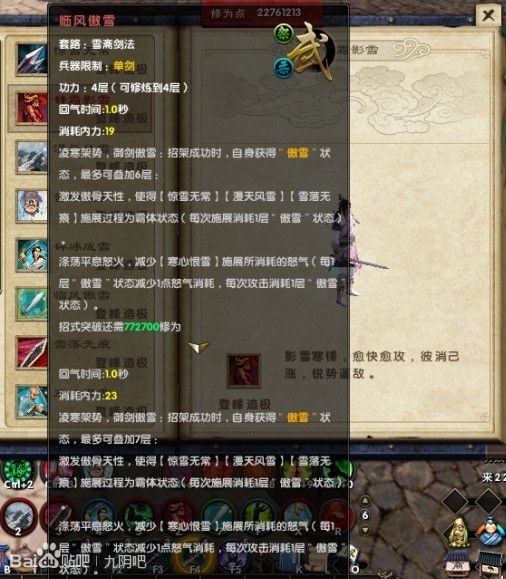506x579 pixels.
Task: Click the bald monk skill icon at list bottom
Action: click(x=33, y=401)
